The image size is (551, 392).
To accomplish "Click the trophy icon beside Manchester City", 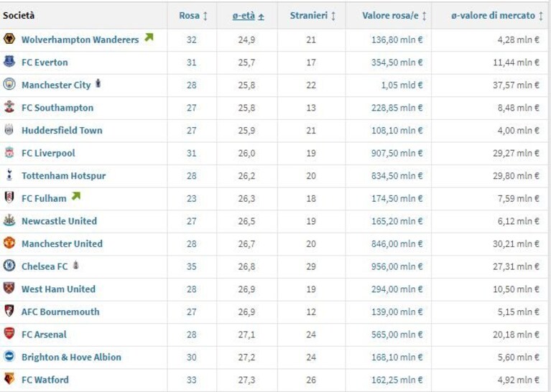I will coord(98,83).
